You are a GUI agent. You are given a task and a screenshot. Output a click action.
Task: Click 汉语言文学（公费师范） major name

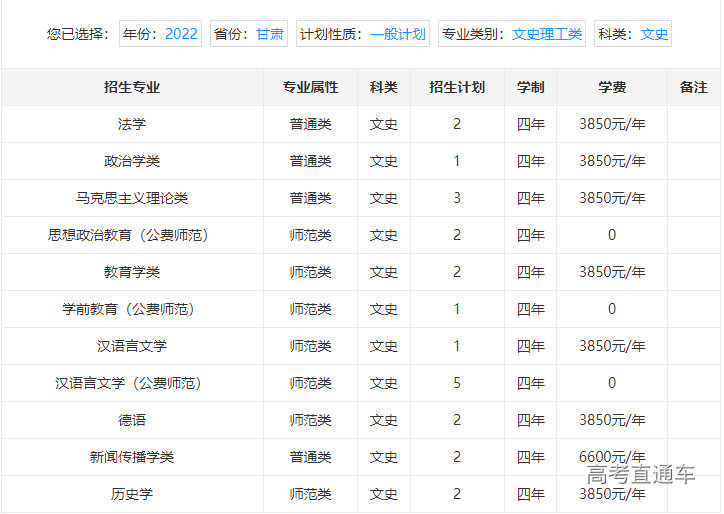132,383
